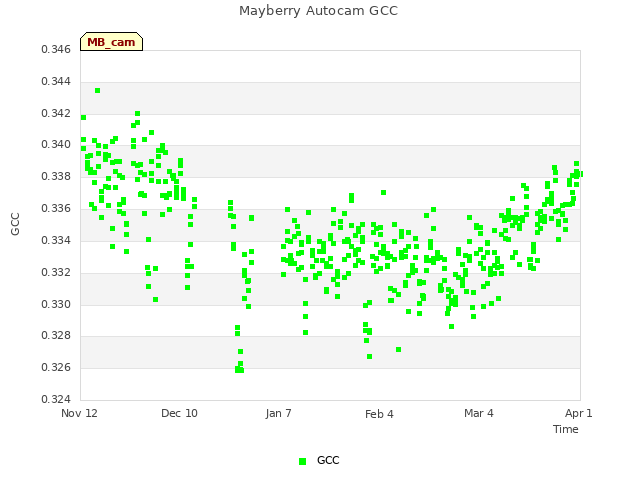Select the Nov 12 x-axis label
The image size is (640, 480).
tap(79, 413)
